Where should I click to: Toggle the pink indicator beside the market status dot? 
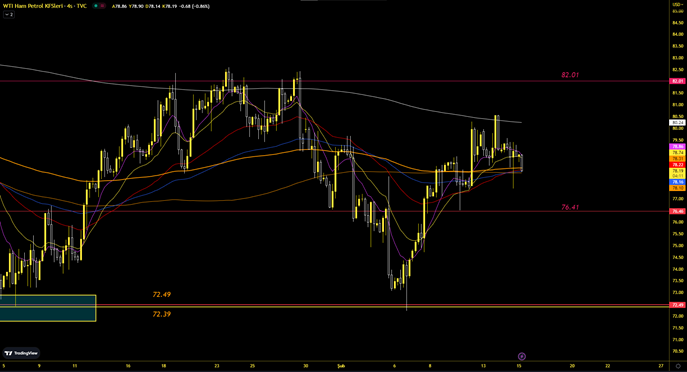(103, 6)
